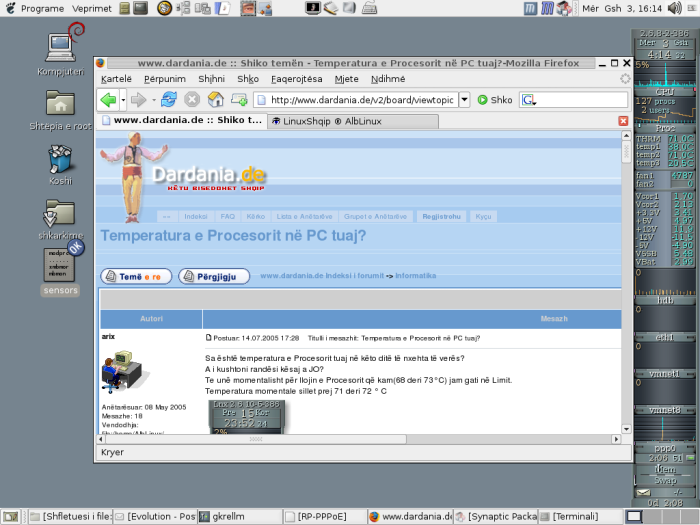
Task: Click the Regjistrohu link in forum navigation
Action: (441, 216)
